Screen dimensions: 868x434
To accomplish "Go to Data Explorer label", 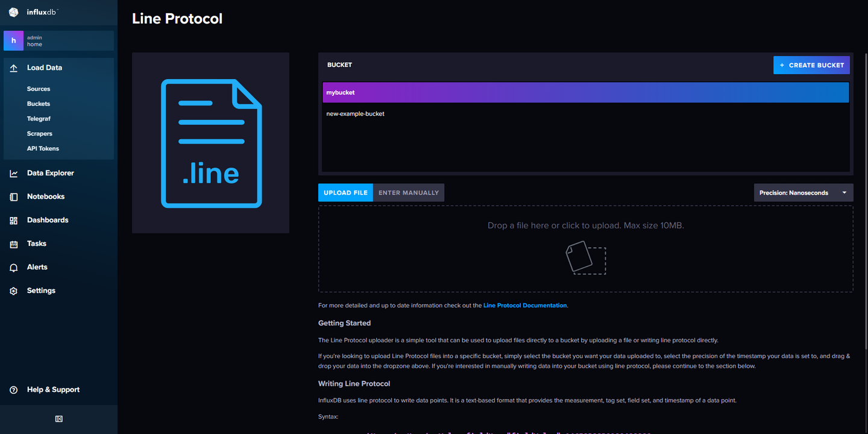I will pyautogui.click(x=51, y=173).
